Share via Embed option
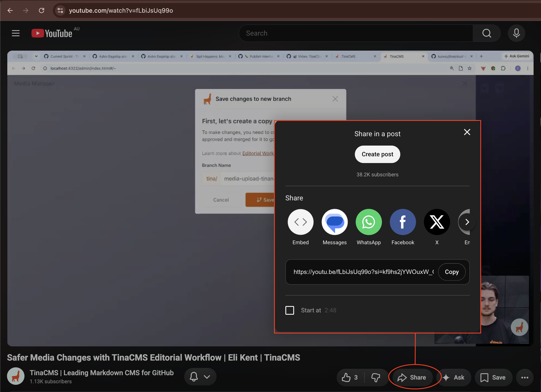541x392 pixels. pos(301,227)
